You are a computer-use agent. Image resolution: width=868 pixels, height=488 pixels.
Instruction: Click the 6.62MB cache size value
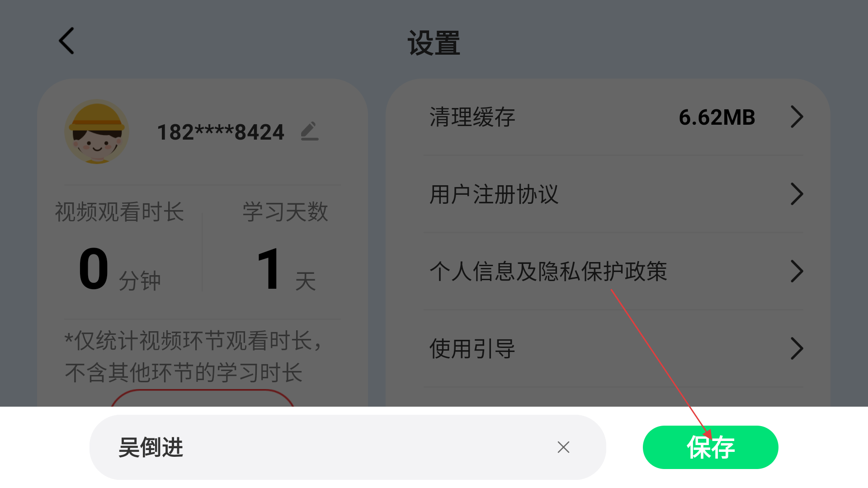point(717,117)
